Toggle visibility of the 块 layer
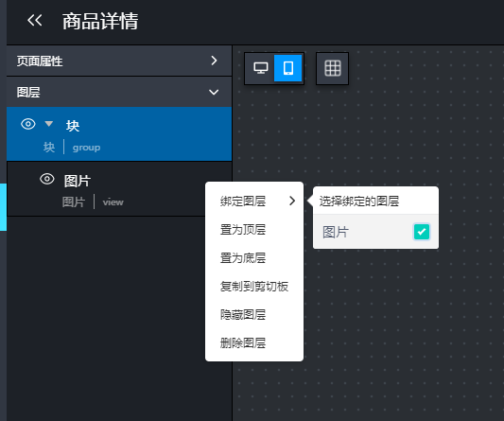This screenshot has width=504, height=421. pyautogui.click(x=28, y=124)
